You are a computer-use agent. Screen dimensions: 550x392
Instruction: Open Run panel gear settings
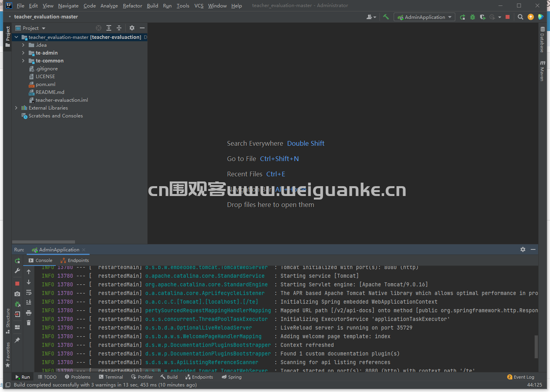click(x=523, y=249)
